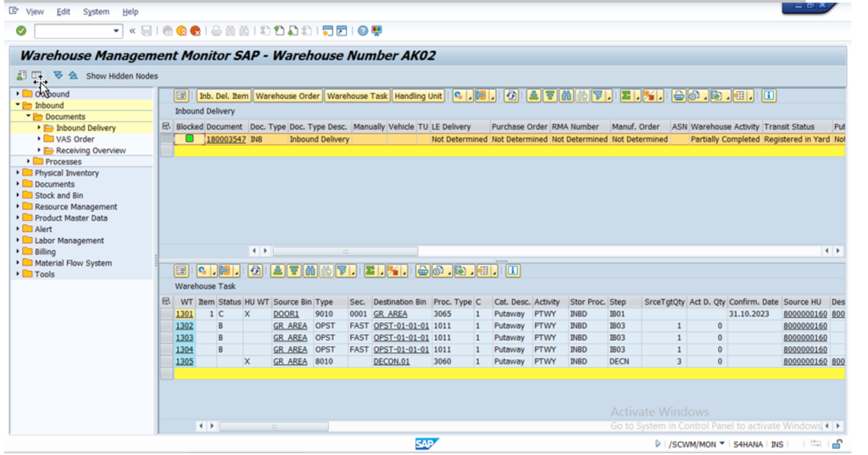Open document link 180003547

[225, 139]
